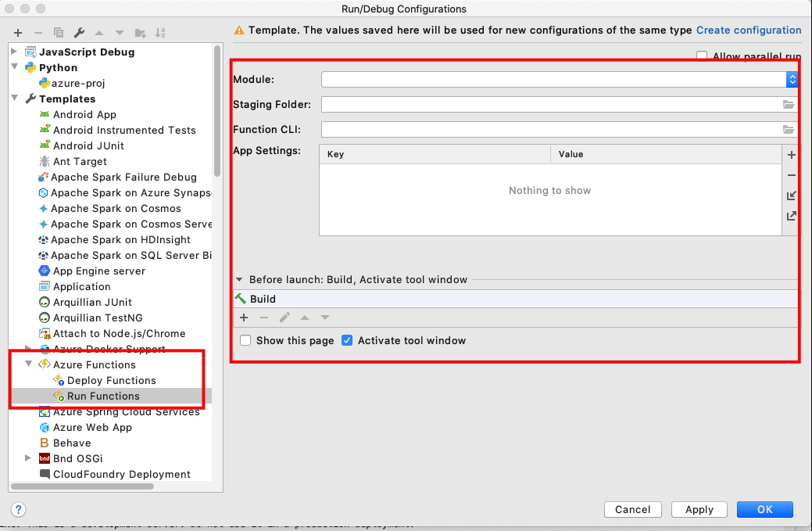Browse for a Staging Folder
812x531 pixels.
click(789, 104)
